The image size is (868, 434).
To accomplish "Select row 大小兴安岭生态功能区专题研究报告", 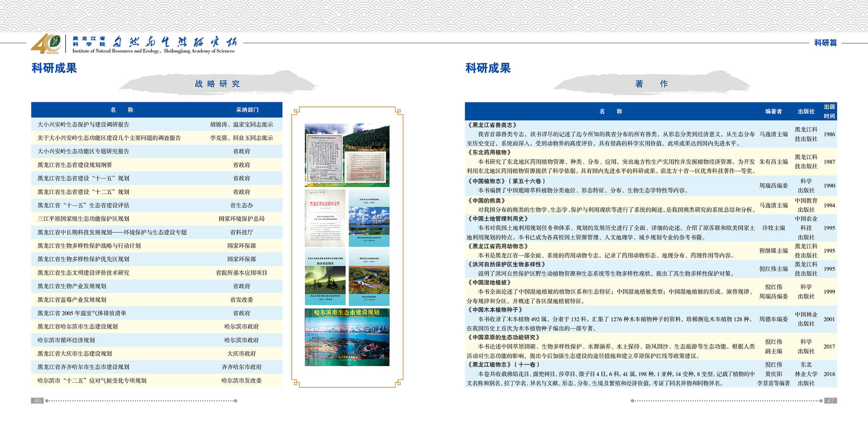I will pyautogui.click(x=157, y=151).
